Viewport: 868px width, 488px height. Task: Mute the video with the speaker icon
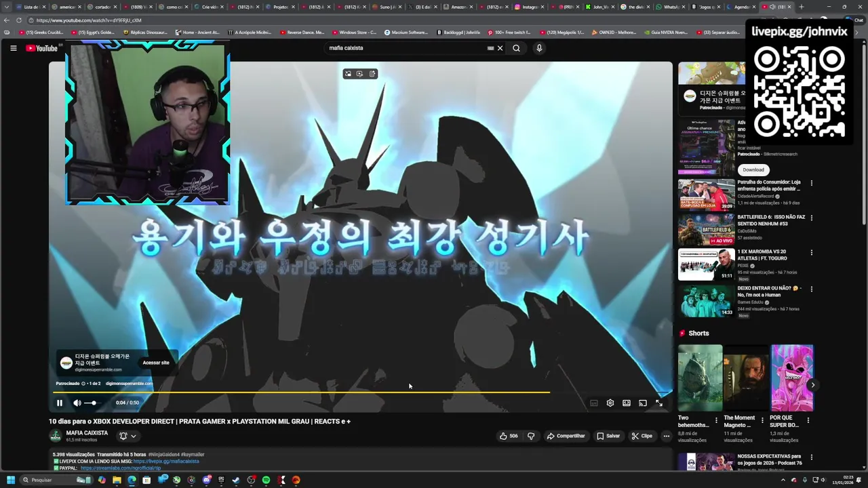[x=77, y=403]
